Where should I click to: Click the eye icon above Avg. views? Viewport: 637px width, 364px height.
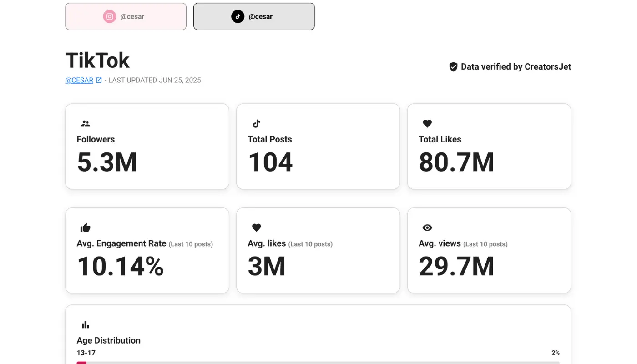pyautogui.click(x=427, y=227)
